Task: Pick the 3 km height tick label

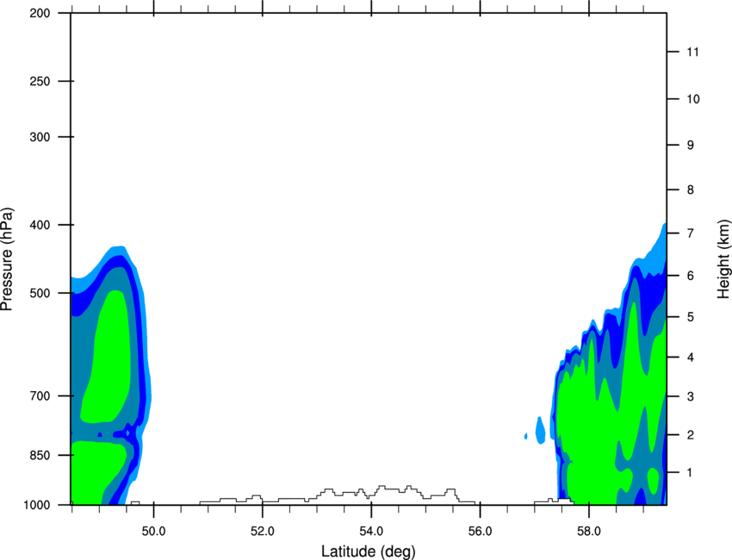Action: click(x=691, y=396)
